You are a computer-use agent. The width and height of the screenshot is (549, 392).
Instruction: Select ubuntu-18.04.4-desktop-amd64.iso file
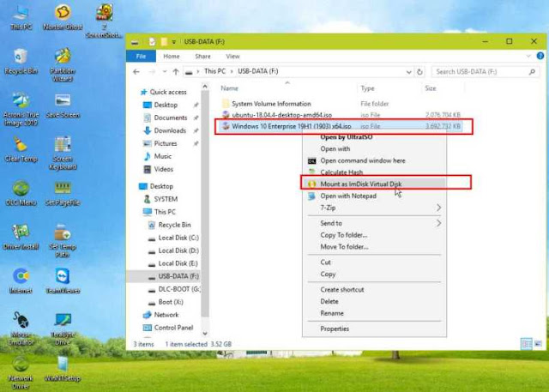pyautogui.click(x=341, y=115)
